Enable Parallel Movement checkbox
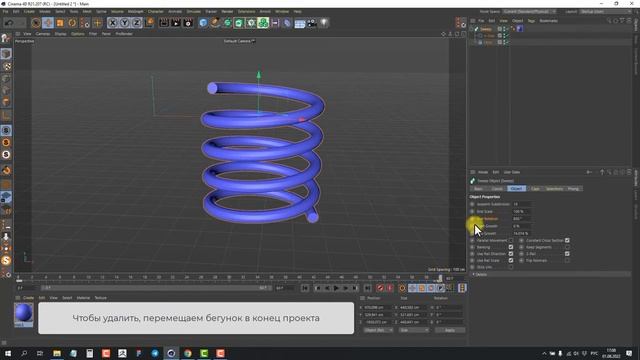 [511, 240]
